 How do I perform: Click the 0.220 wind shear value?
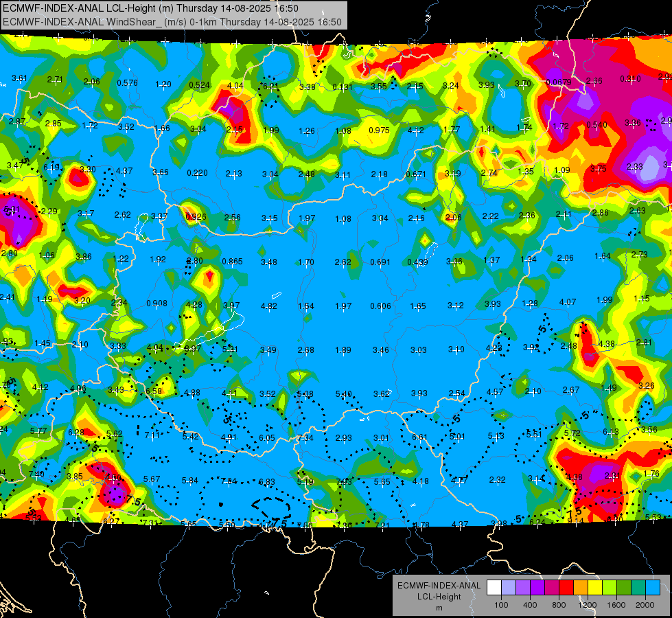(x=197, y=173)
